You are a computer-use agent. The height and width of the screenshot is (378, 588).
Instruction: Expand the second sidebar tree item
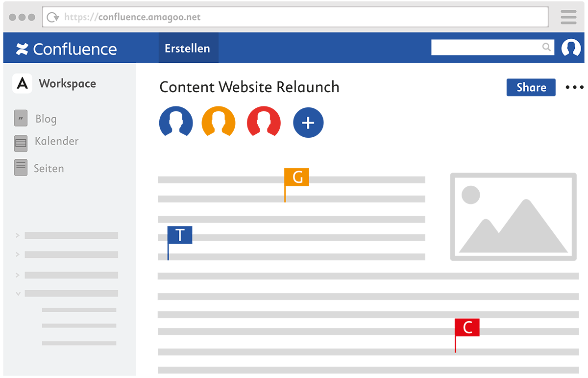[x=18, y=254]
